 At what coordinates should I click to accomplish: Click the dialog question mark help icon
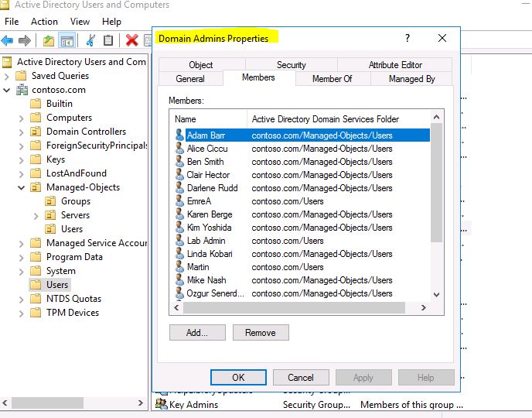[408, 38]
